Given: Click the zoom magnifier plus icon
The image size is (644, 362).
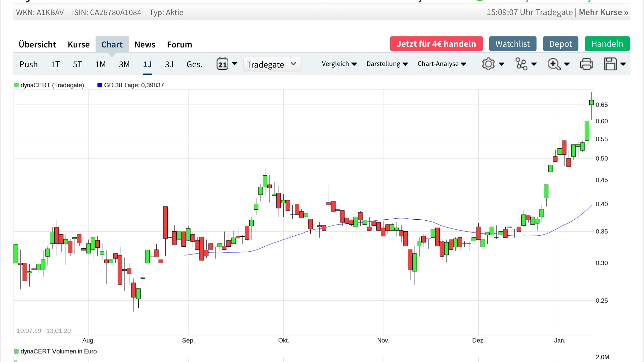Looking at the screenshot, I should click(554, 64).
